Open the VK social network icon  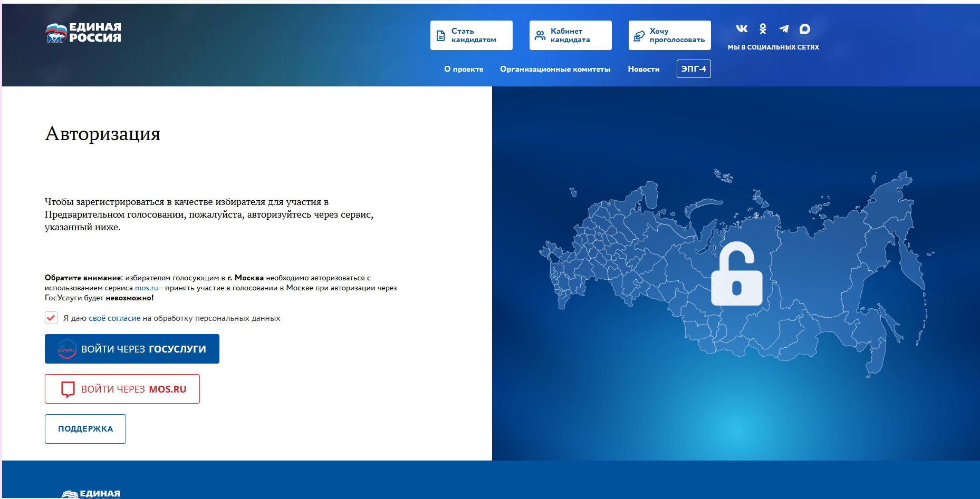click(742, 29)
